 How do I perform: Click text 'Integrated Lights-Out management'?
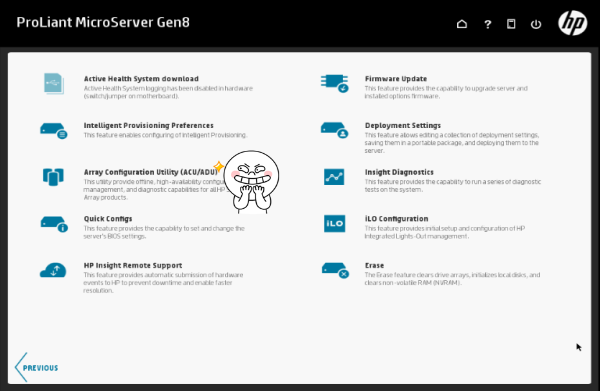pos(416,236)
